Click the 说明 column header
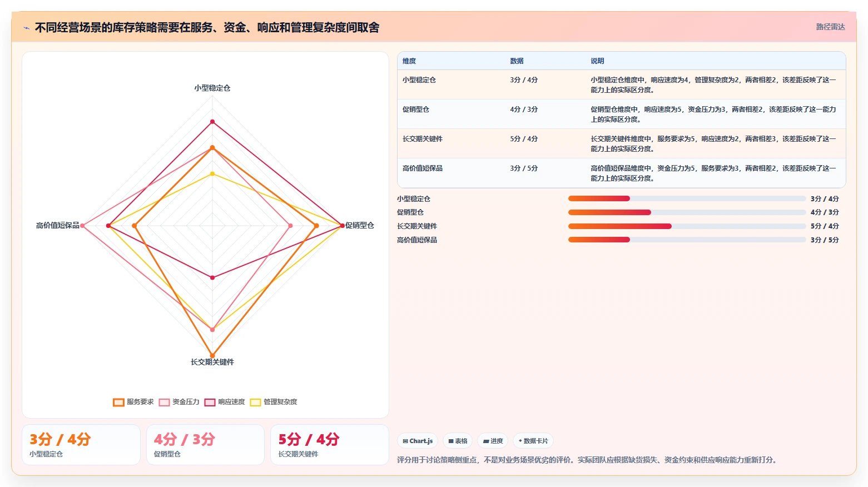This screenshot has height=487, width=868. click(597, 61)
